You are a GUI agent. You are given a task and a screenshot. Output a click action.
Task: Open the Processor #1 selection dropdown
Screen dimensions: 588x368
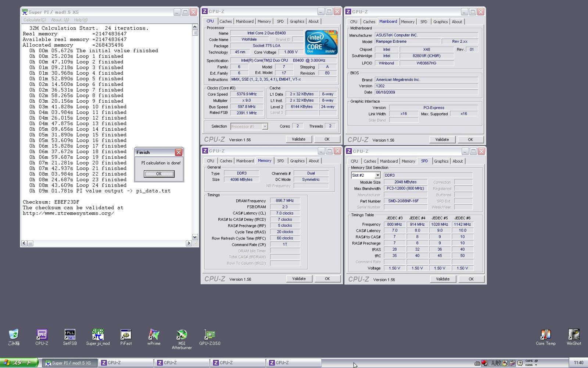265,127
